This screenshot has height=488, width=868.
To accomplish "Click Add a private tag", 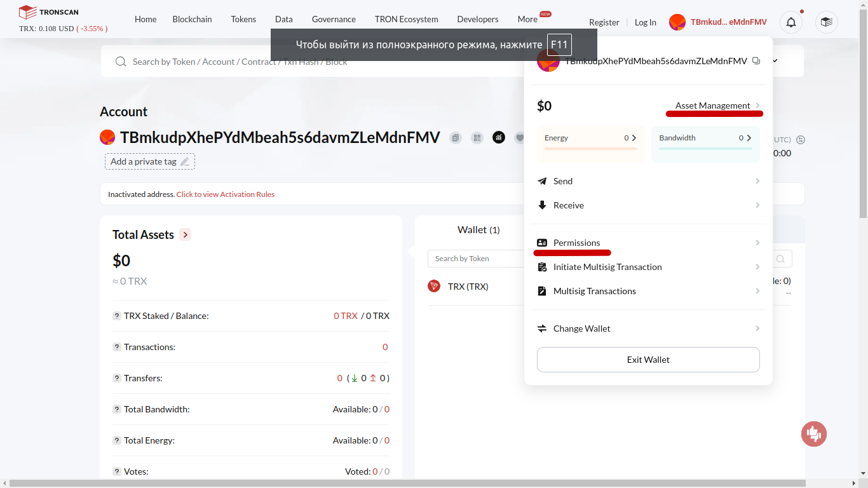I will tap(150, 161).
